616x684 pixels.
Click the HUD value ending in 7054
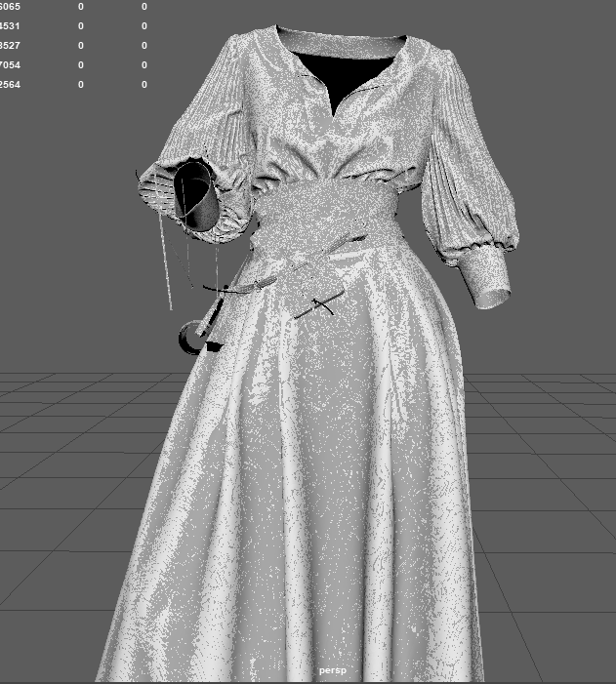pyautogui.click(x=10, y=65)
